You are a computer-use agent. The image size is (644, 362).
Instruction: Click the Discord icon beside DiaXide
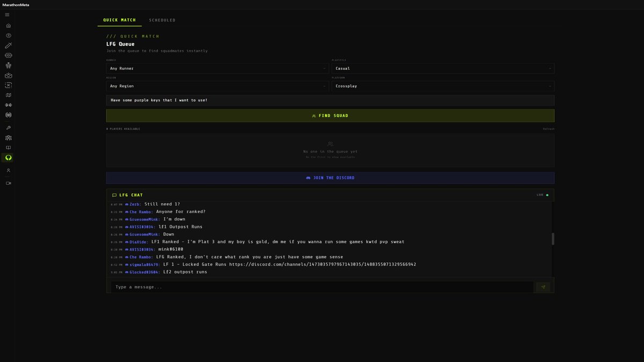127,242
